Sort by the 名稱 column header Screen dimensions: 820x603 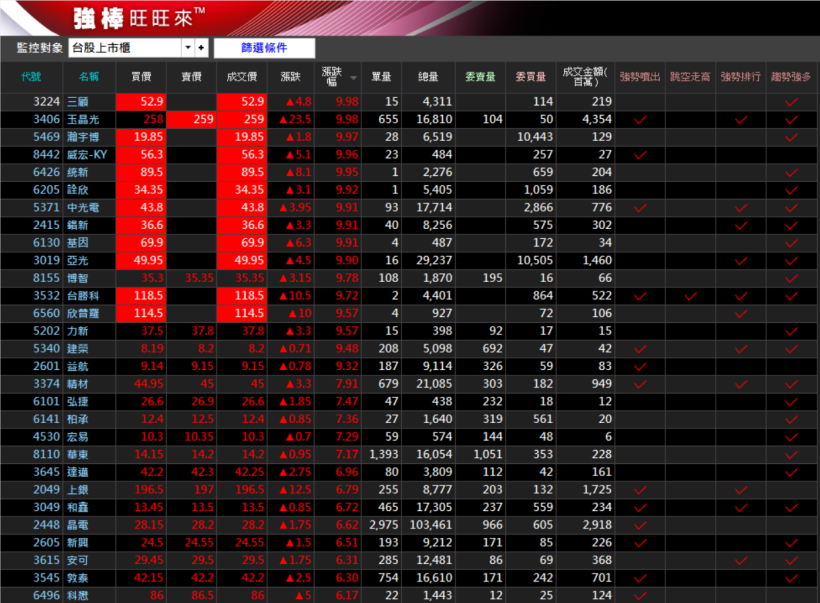[89, 77]
